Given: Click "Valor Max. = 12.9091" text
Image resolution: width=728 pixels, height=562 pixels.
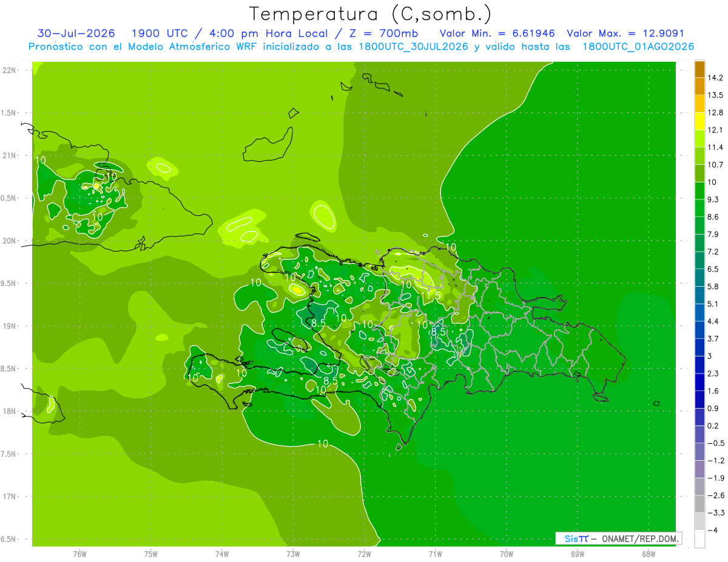Looking at the screenshot, I should coord(626,33).
